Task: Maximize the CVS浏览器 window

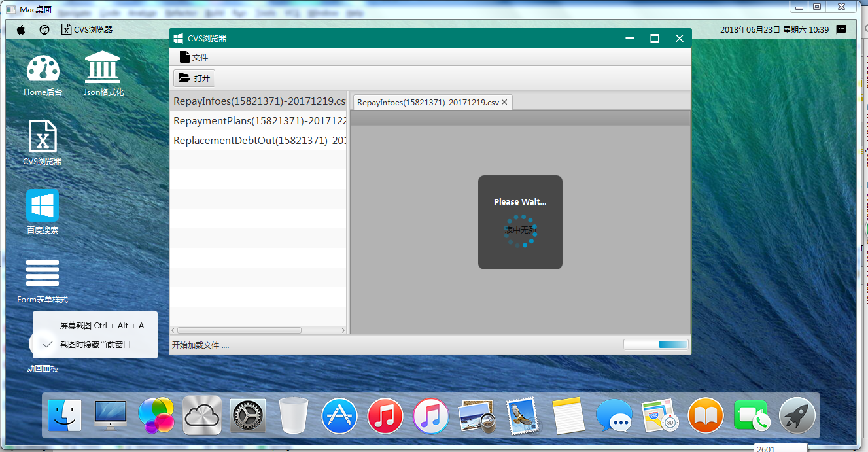Action: pyautogui.click(x=654, y=39)
